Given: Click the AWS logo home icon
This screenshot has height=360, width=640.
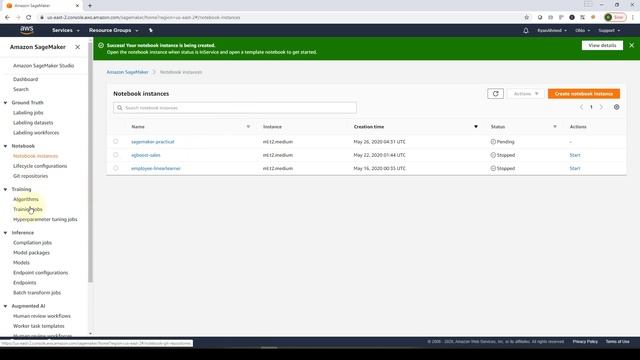Looking at the screenshot, I should tap(27, 30).
